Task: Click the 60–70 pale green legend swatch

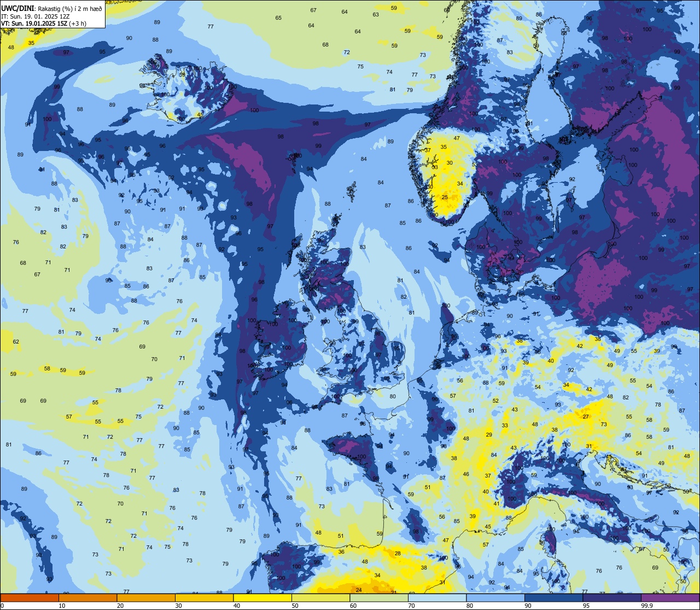Action: pos(379,597)
